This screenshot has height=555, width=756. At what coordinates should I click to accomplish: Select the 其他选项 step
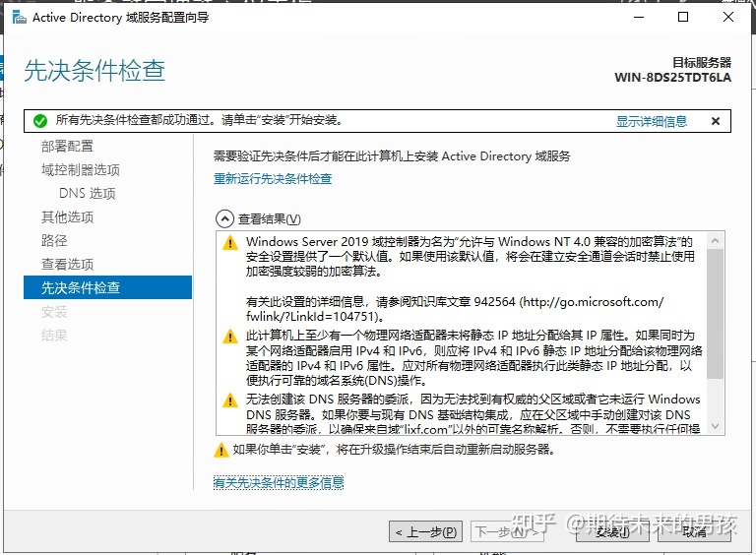[68, 216]
